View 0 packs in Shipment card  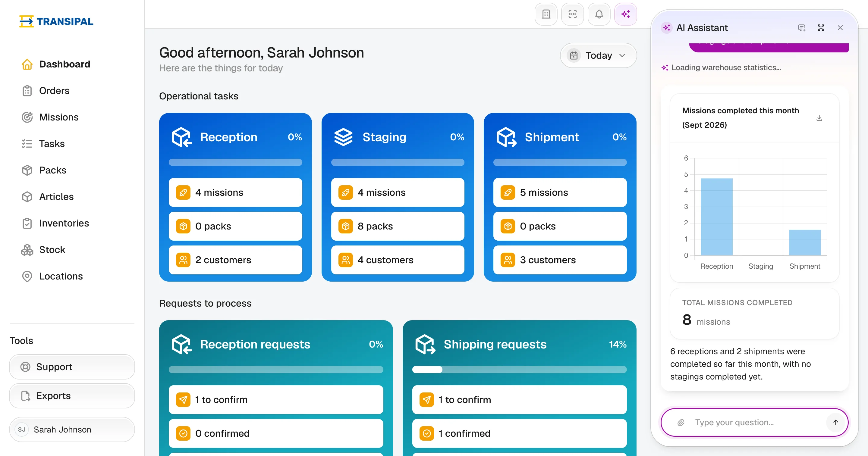560,226
